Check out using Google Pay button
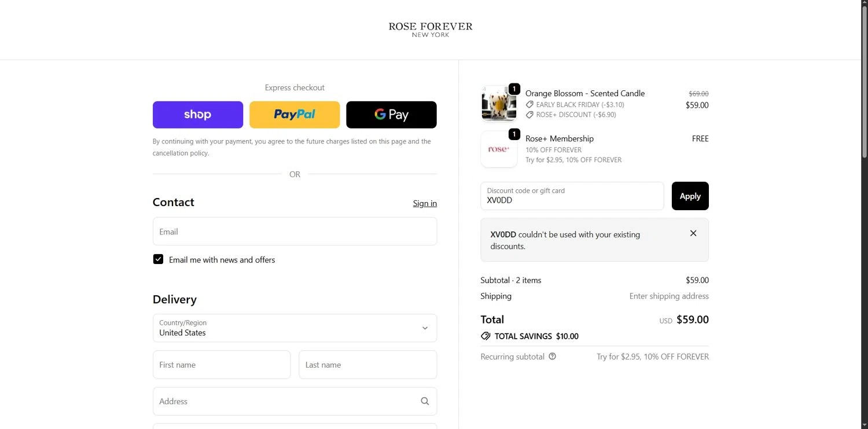Image resolution: width=868 pixels, height=429 pixels. click(391, 115)
